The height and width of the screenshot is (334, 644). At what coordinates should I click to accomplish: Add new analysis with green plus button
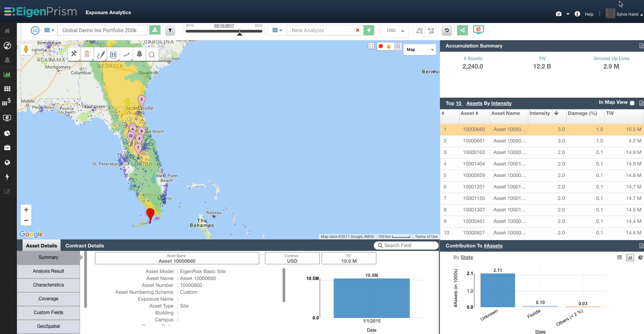coord(369,30)
